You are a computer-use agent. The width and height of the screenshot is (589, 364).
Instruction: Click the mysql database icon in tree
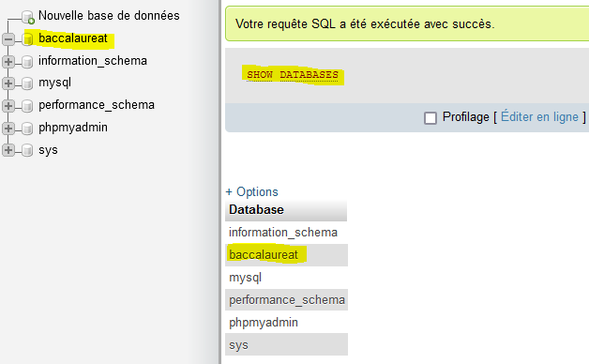27,83
